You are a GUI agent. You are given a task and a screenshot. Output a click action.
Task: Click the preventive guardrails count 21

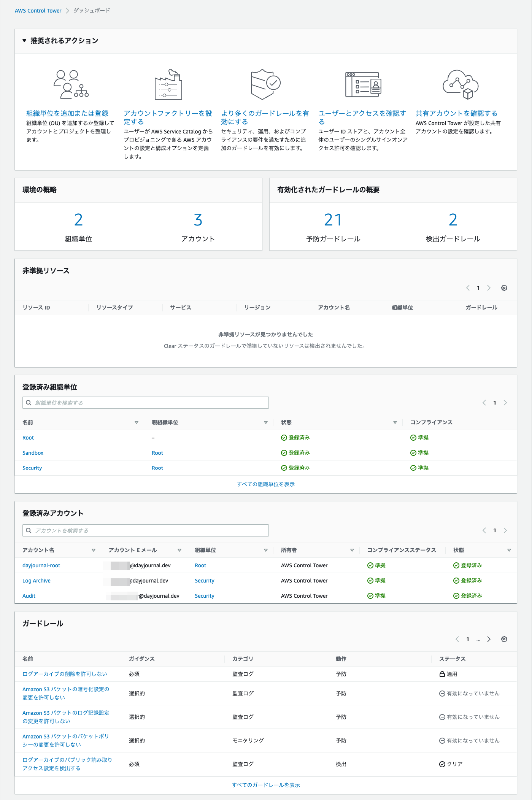tap(333, 220)
